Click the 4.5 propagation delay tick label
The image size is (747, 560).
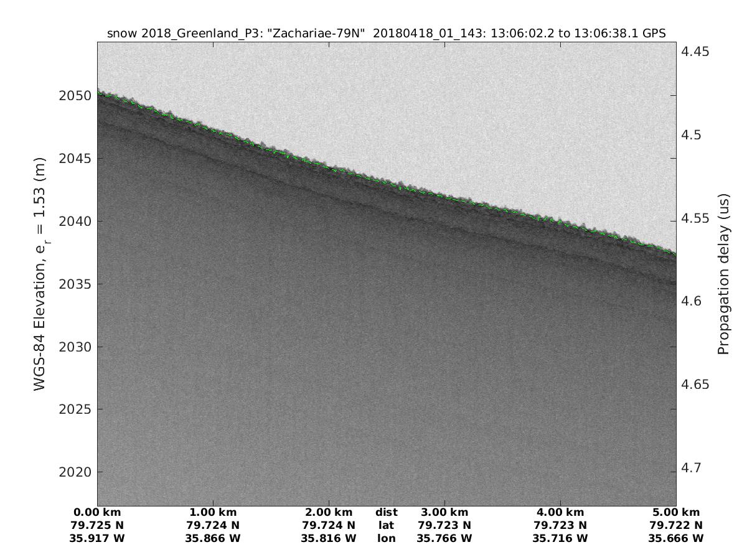[x=692, y=135]
